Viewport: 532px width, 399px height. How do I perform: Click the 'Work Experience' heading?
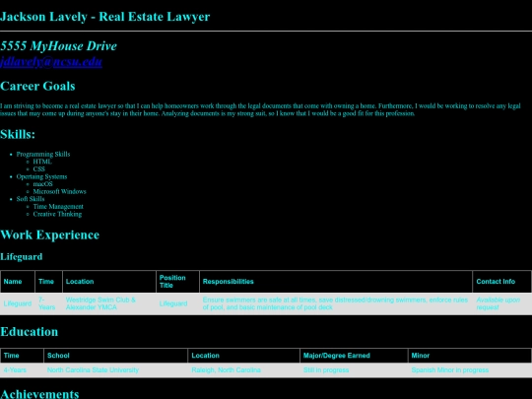50,234
